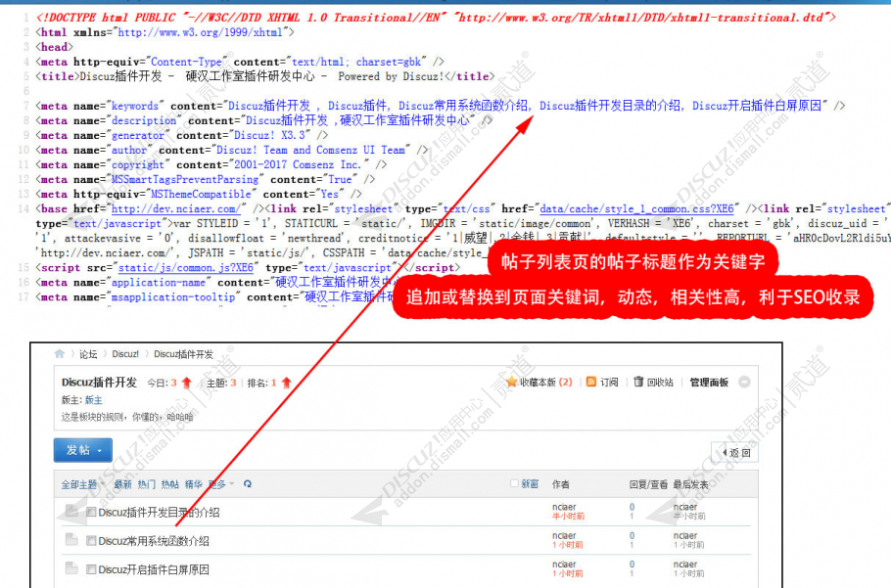
Task: Click the "text/html; charset=gbk" content value
Action: 356,62
